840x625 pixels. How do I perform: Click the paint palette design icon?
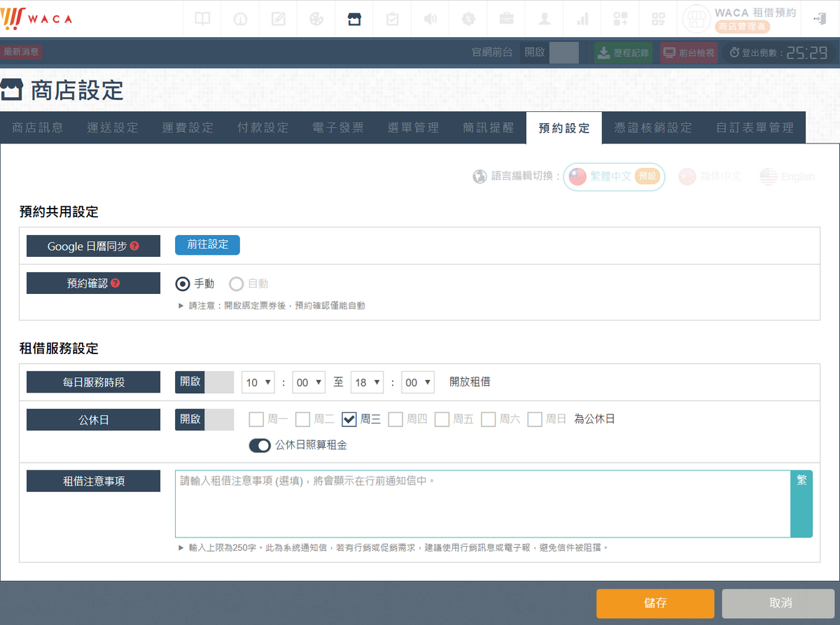(316, 19)
